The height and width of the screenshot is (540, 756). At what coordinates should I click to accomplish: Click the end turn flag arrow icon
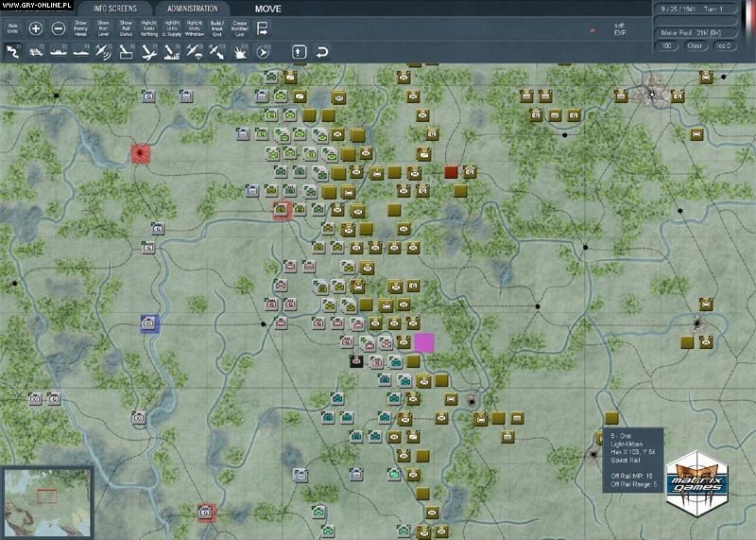263,28
